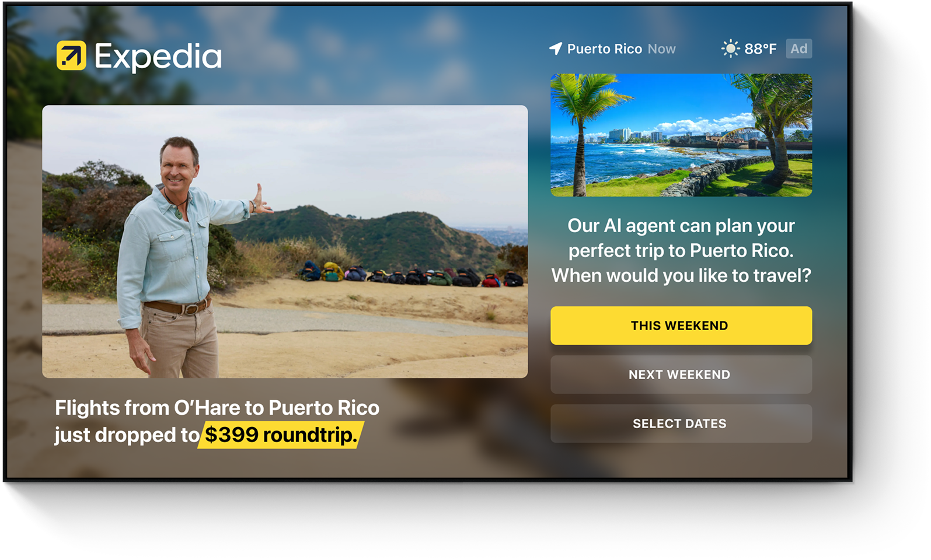Screen dimensions: 931x560
Task: Click the 88°F temperature reading
Action: (x=760, y=49)
